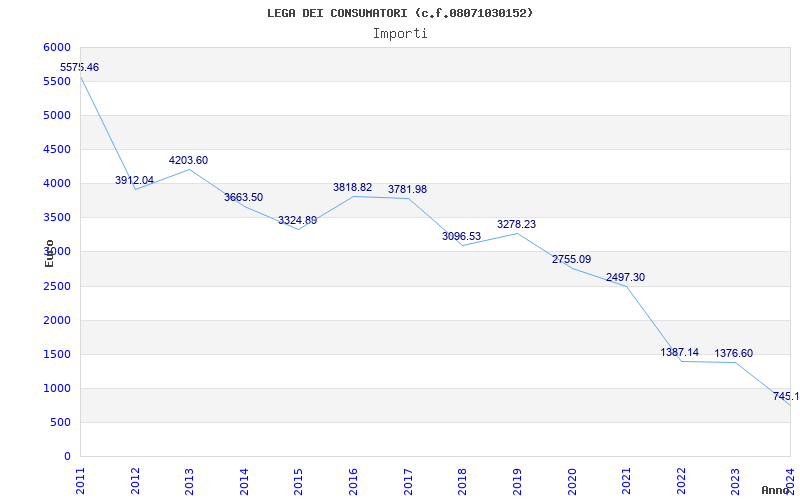Click the 4203.60 data label
Image resolution: width=800 pixels, height=500 pixels.
pos(189,160)
